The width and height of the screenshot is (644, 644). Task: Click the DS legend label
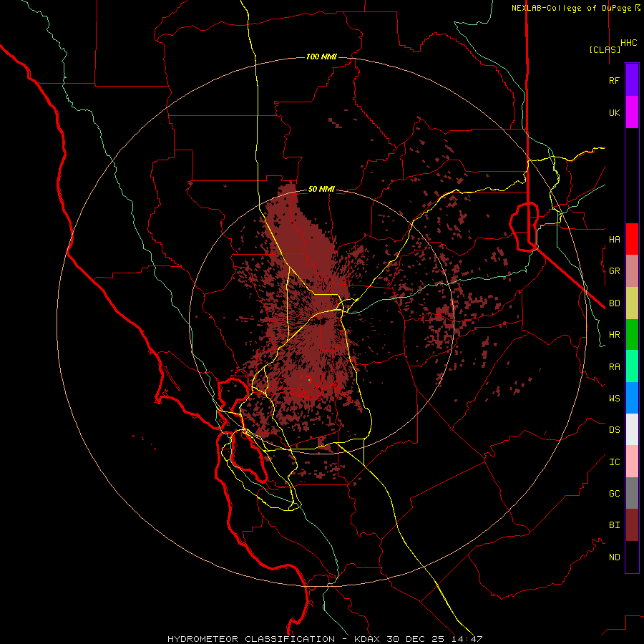pyautogui.click(x=615, y=430)
